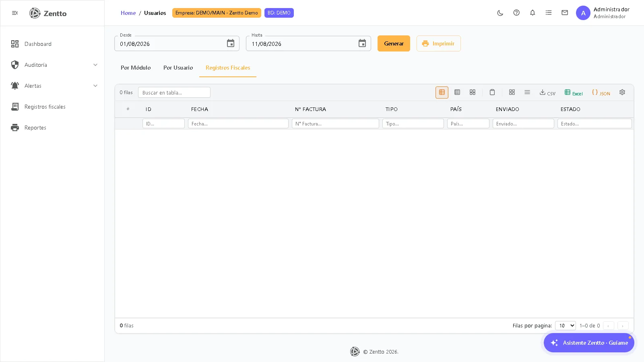This screenshot has width=644, height=362.
Task: Open the mail envelope icon
Action: 565,13
